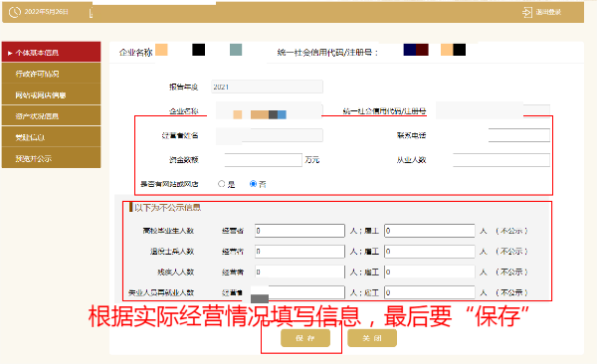597x364 pixels.
Task: Click the 关闭 close button
Action: [x=372, y=338]
